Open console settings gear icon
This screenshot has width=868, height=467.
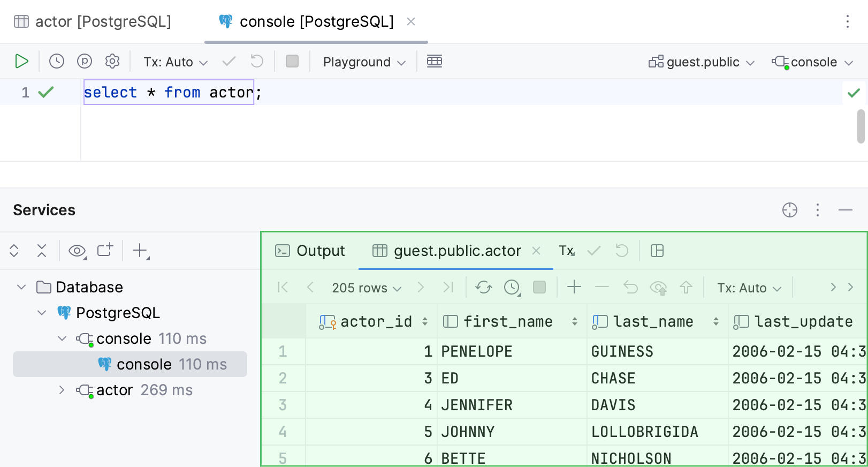click(x=112, y=62)
